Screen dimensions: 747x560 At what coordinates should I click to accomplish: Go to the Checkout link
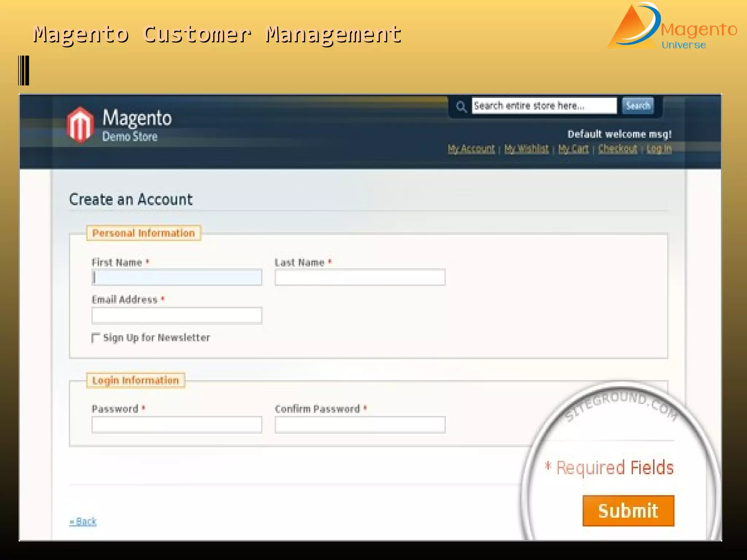[x=618, y=149]
